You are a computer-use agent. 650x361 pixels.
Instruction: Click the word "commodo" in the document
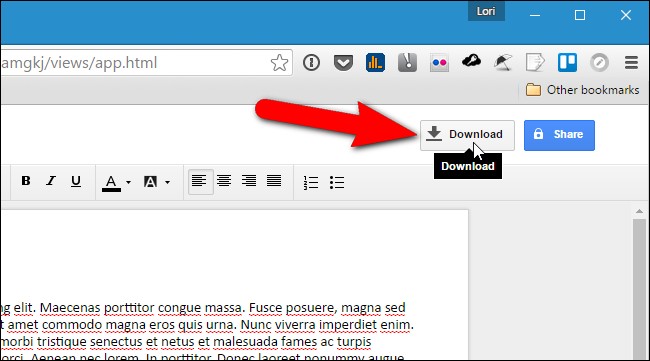73,325
